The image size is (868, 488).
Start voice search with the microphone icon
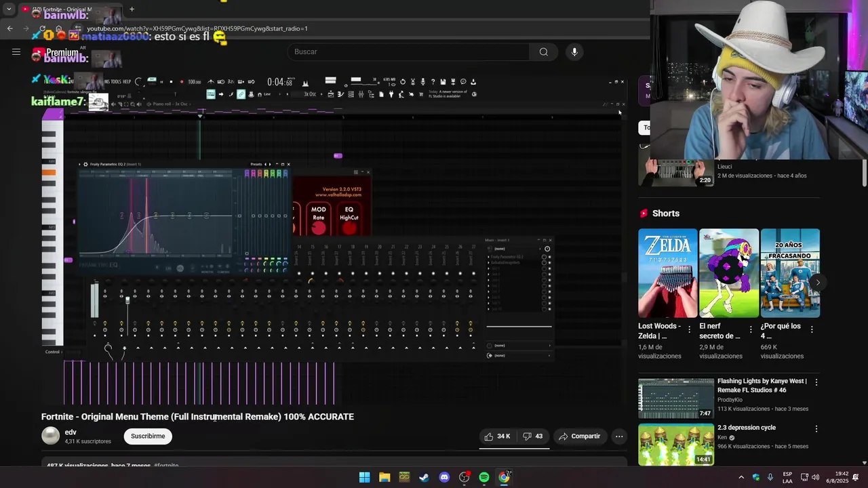click(x=574, y=52)
